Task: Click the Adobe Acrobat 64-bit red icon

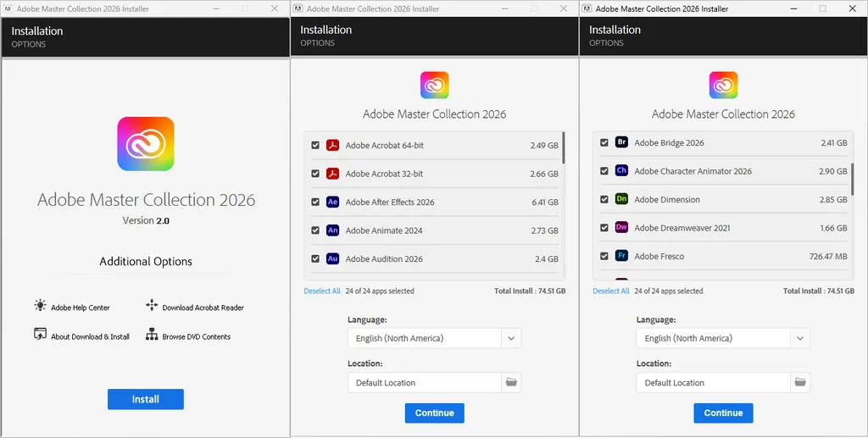Action: 332,146
